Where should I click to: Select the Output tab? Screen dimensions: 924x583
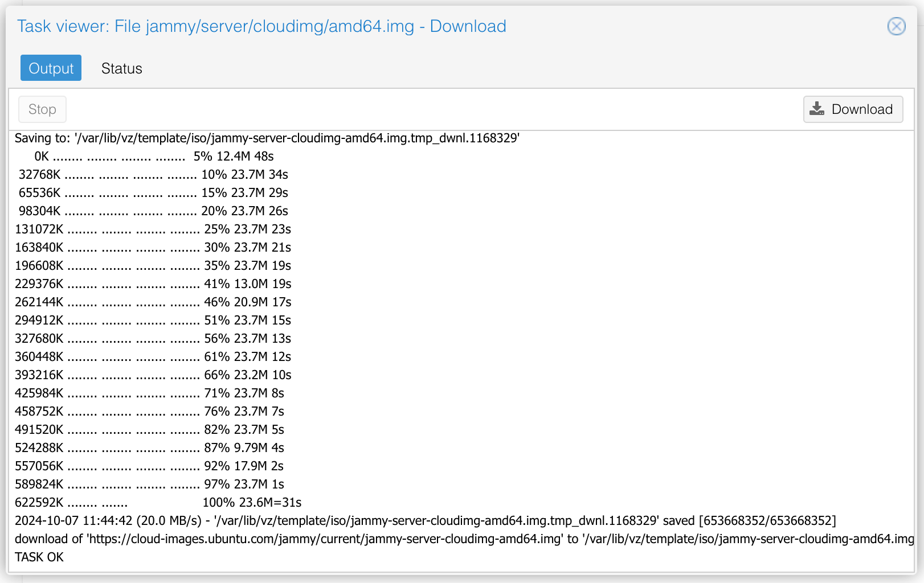(51, 68)
